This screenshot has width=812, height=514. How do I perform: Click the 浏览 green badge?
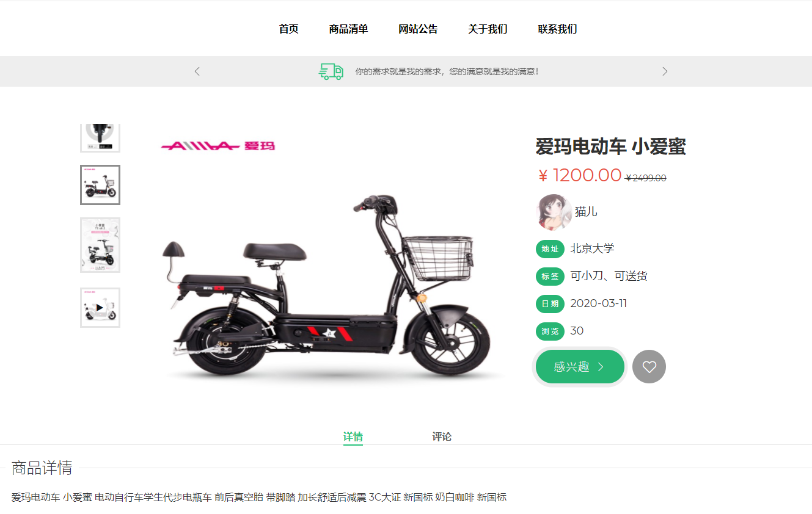coord(550,331)
